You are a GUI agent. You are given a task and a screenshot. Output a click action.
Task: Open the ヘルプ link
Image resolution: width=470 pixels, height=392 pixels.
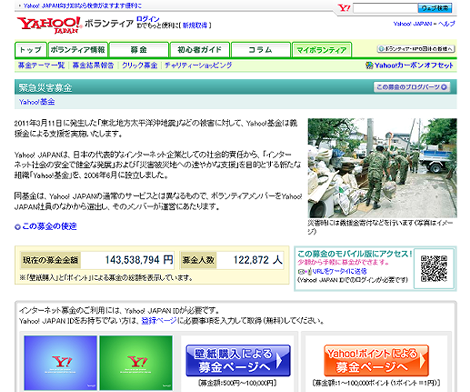tap(447, 24)
